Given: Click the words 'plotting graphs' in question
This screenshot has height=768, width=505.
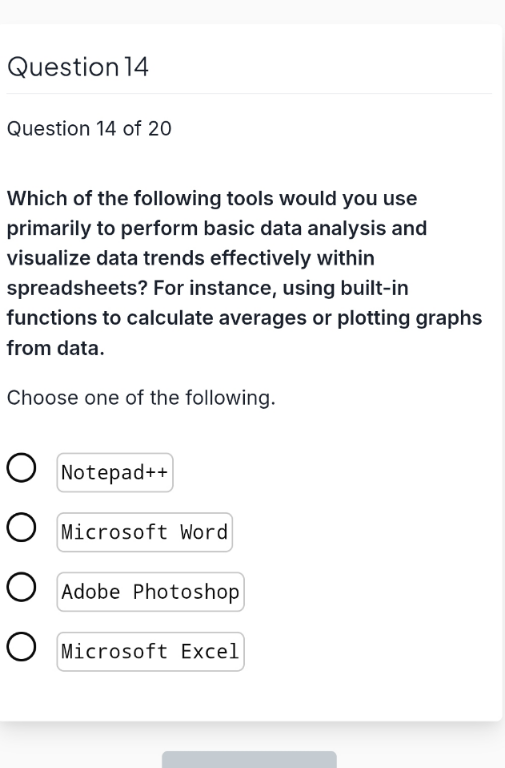Looking at the screenshot, I should pos(409,318).
